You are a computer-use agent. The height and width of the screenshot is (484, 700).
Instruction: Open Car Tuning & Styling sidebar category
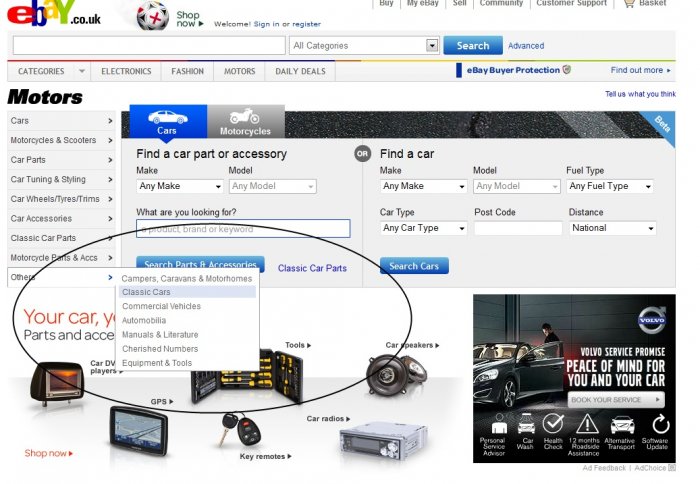[x=62, y=179]
